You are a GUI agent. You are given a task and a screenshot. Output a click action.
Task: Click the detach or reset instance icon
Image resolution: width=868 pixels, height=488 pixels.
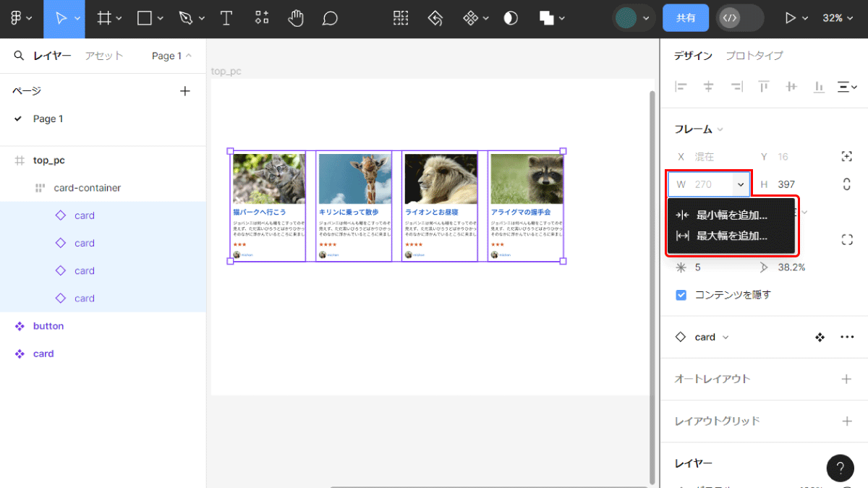pos(435,19)
